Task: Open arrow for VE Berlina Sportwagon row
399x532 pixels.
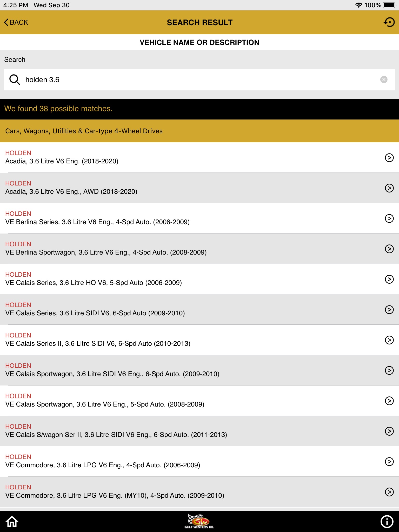Action: 389,249
